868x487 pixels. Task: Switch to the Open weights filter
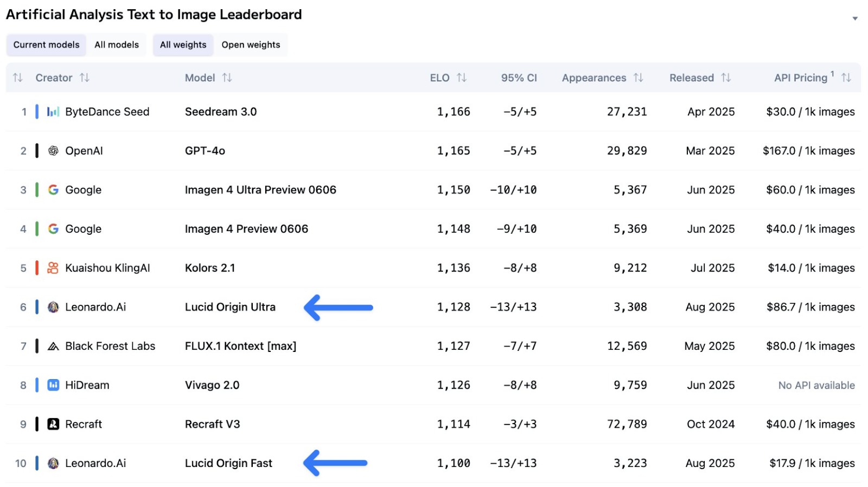tap(251, 45)
